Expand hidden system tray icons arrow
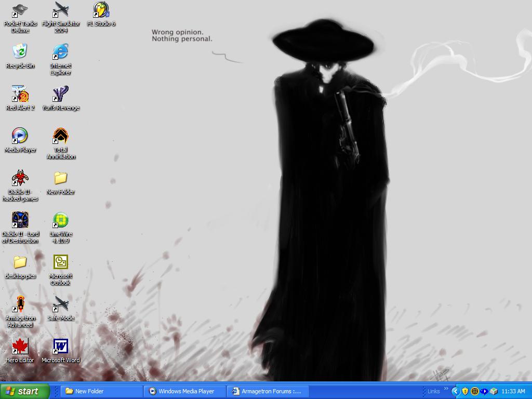 coord(455,391)
